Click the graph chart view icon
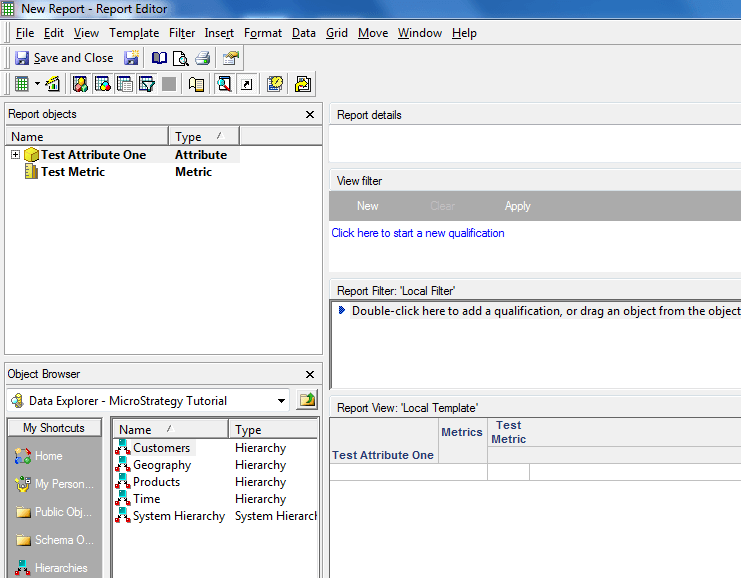 (x=53, y=84)
